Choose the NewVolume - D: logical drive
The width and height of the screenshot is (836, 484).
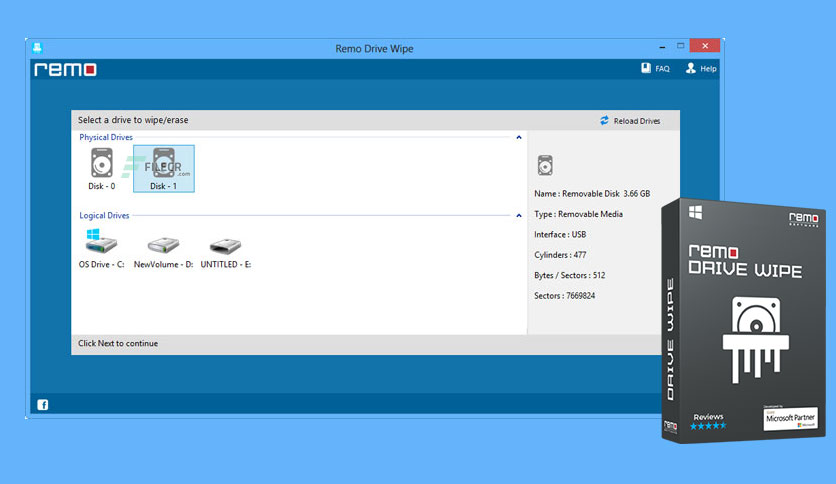pos(163,253)
